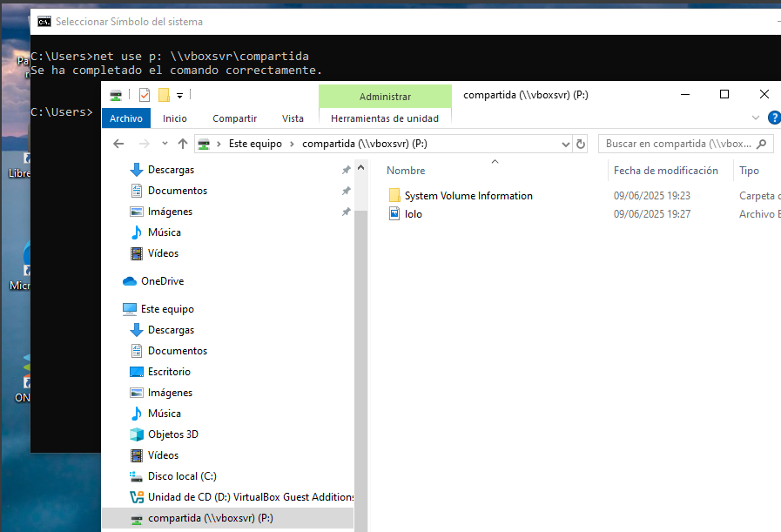Click date 09/06/2025 19:27 of lolo
The image size is (781, 532).
pyautogui.click(x=652, y=214)
